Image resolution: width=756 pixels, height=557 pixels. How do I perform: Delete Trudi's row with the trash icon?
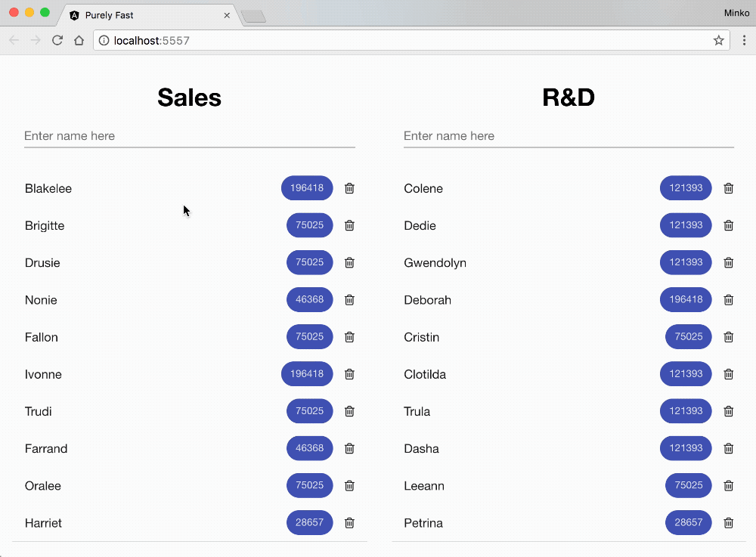(349, 411)
